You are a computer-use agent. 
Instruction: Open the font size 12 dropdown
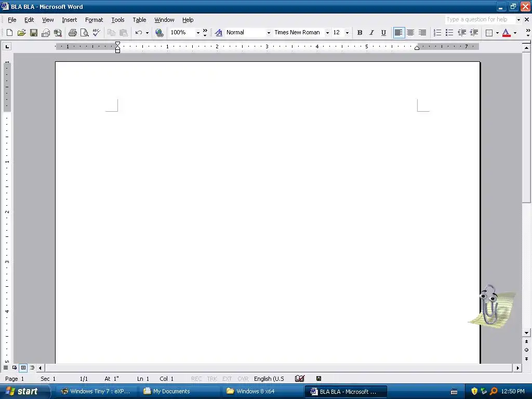pos(347,33)
